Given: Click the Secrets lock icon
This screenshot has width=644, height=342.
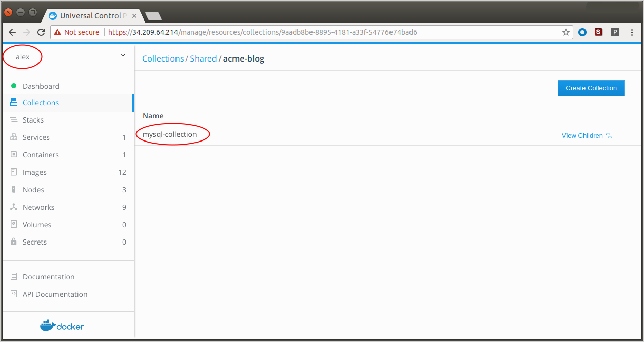Looking at the screenshot, I should [14, 242].
